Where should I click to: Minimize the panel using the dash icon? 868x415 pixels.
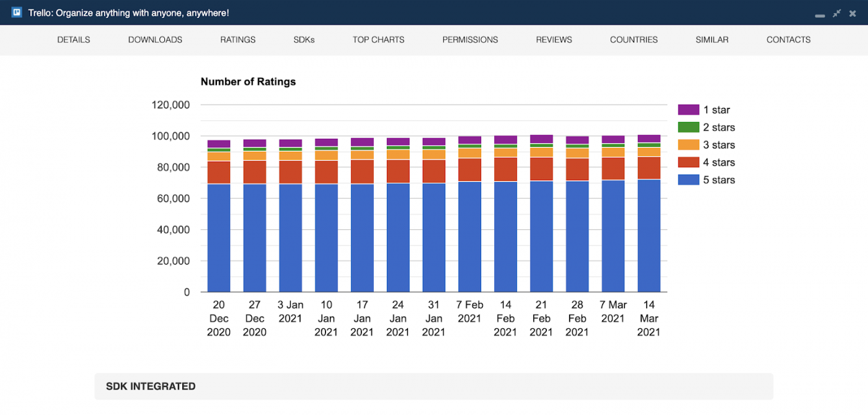pos(820,13)
